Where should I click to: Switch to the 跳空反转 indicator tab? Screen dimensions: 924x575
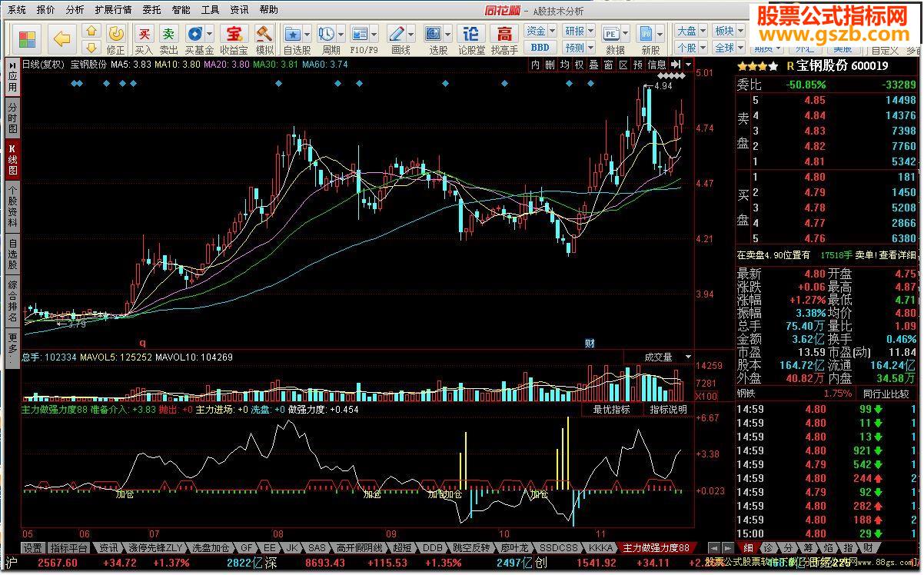[471, 548]
